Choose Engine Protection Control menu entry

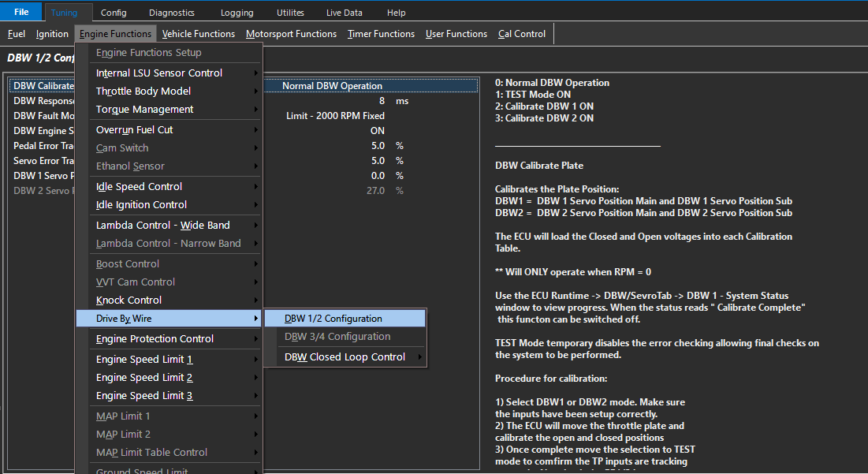(155, 339)
